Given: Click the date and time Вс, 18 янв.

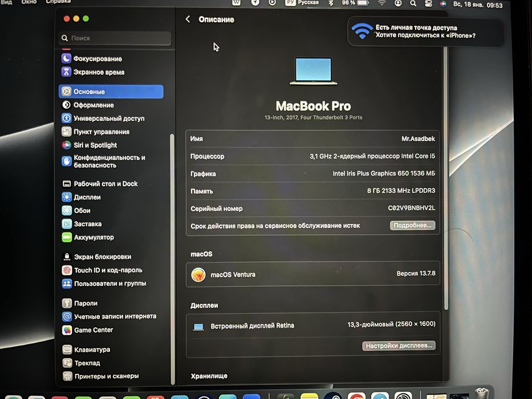Looking at the screenshot, I should tap(478, 5).
